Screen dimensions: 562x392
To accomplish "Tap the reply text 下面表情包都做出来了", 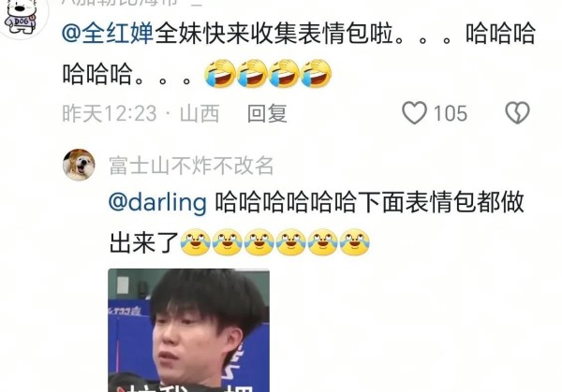I will point(316,223).
